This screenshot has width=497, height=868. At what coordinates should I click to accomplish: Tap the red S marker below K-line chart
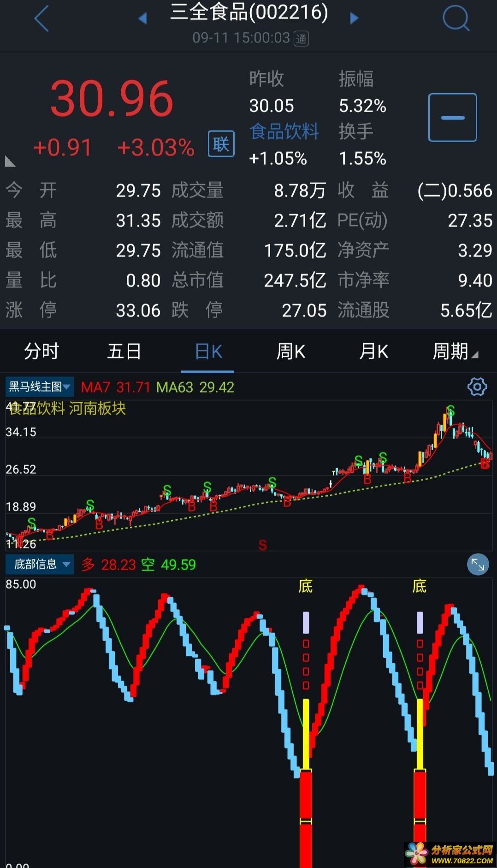click(x=263, y=546)
